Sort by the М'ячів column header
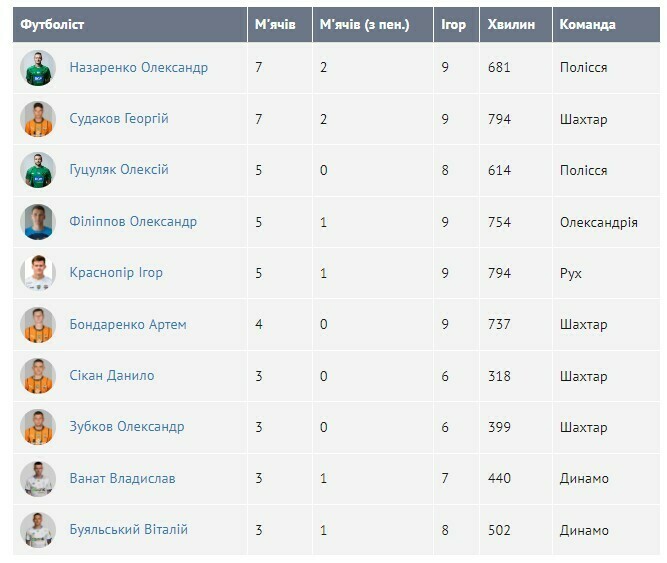The image size is (667, 563). pyautogui.click(x=275, y=24)
